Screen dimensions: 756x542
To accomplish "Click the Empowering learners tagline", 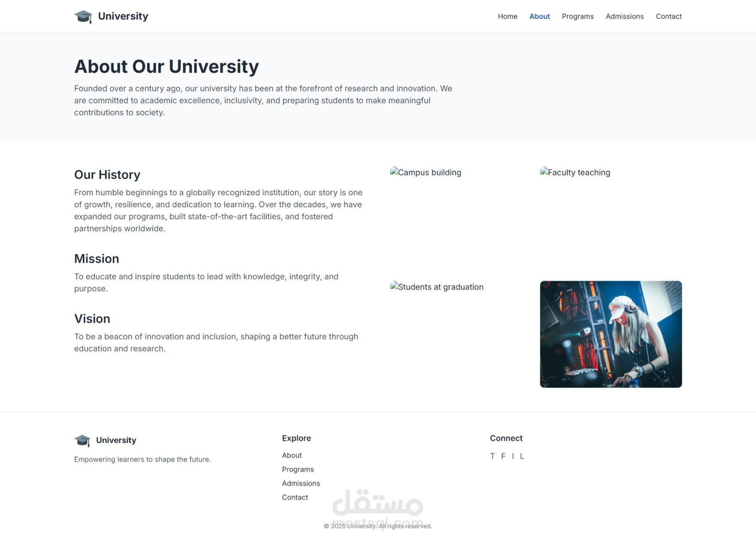I will [142, 459].
